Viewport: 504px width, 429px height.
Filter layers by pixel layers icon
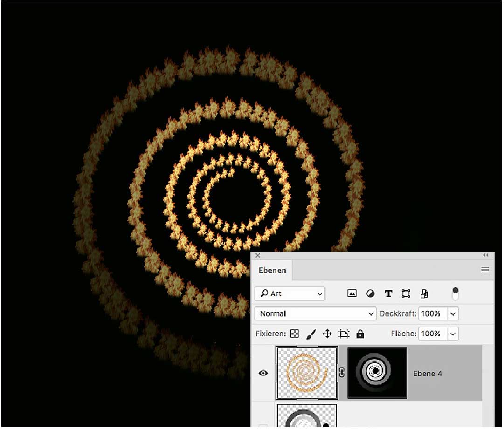click(x=352, y=293)
